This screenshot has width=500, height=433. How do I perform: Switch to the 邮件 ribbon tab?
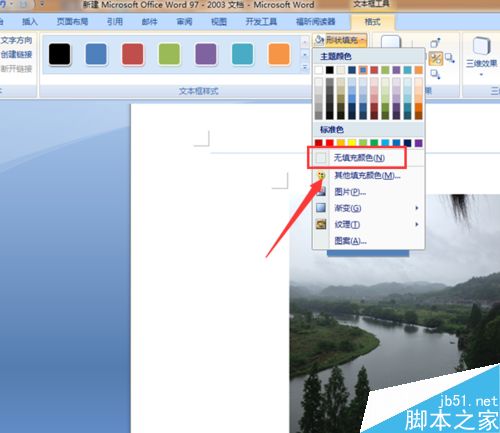[x=150, y=22]
